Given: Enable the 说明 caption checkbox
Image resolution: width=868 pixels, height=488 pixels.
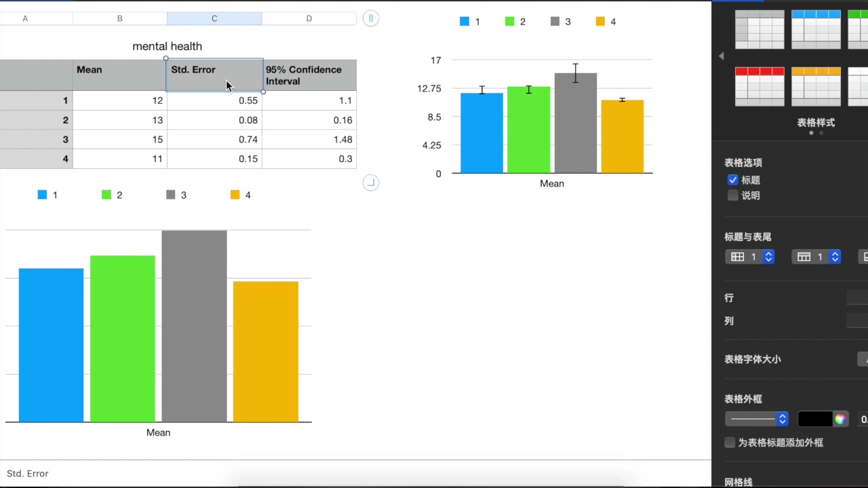Looking at the screenshot, I should pos(732,195).
